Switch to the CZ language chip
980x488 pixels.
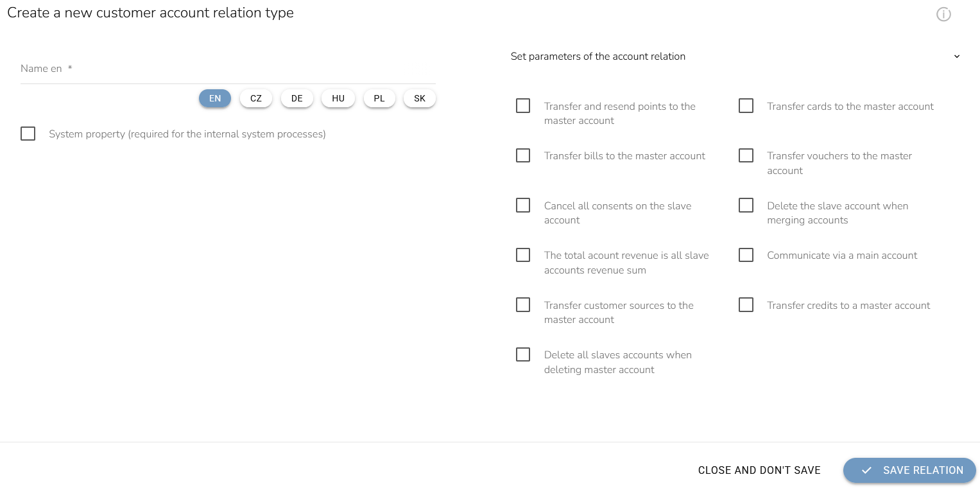click(256, 98)
